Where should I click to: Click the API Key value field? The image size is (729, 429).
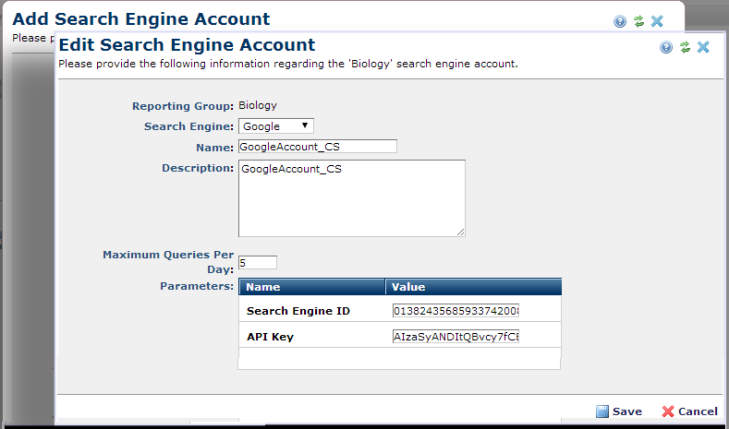(x=456, y=337)
